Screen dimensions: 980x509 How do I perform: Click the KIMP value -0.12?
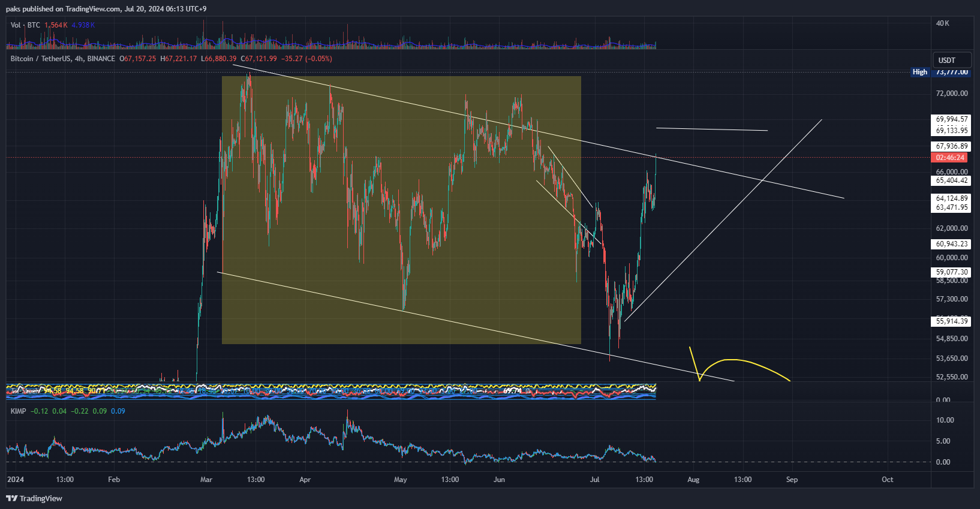click(x=40, y=411)
